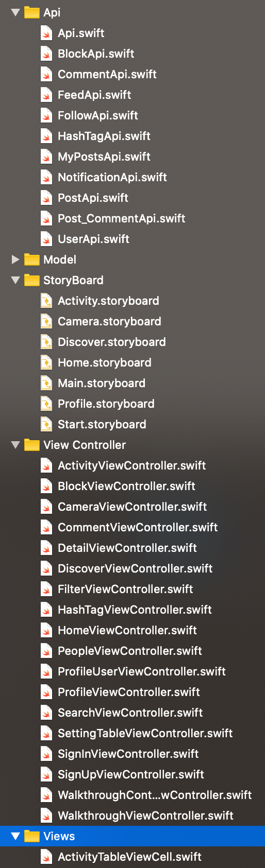Click the Swift icon beside UserApi.swift
The width and height of the screenshot is (265, 868).
(46, 239)
